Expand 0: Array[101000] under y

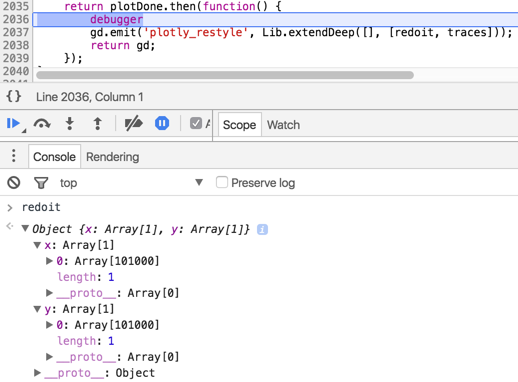pos(49,325)
